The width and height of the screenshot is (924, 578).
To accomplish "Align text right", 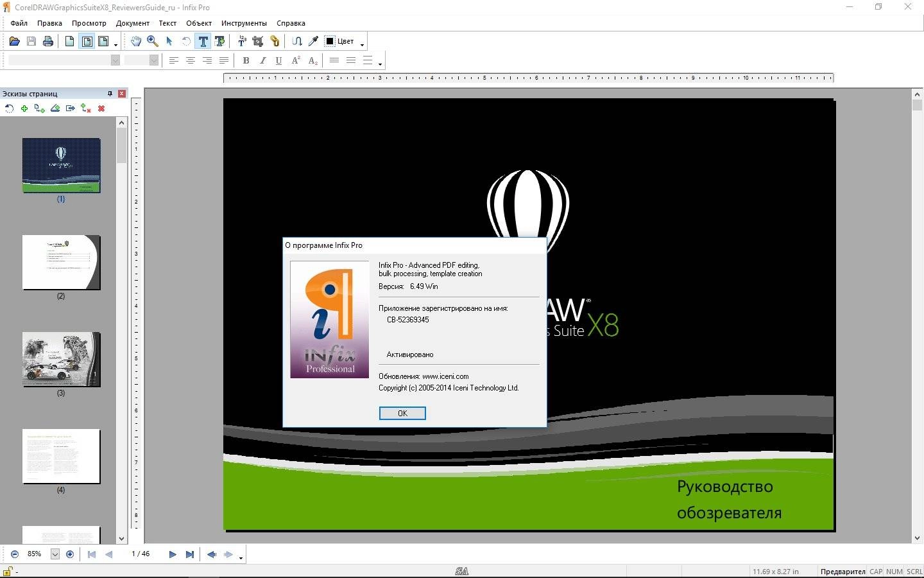I will pos(207,60).
